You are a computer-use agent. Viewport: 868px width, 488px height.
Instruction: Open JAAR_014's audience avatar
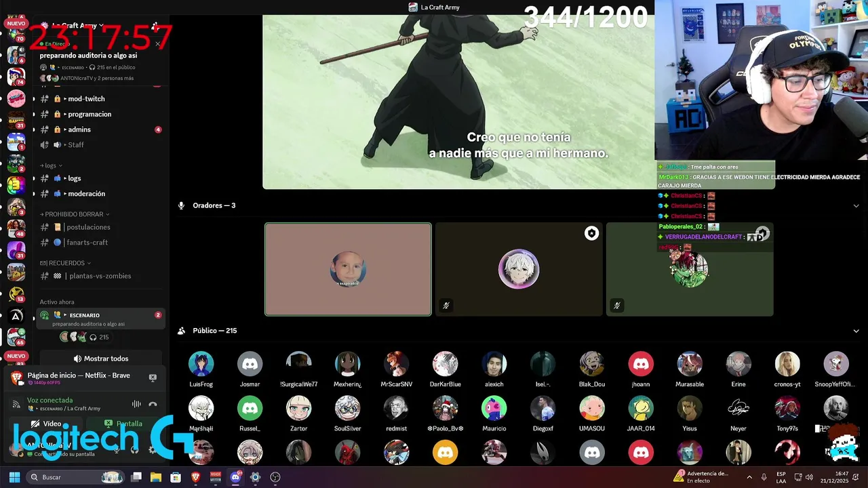(x=641, y=409)
